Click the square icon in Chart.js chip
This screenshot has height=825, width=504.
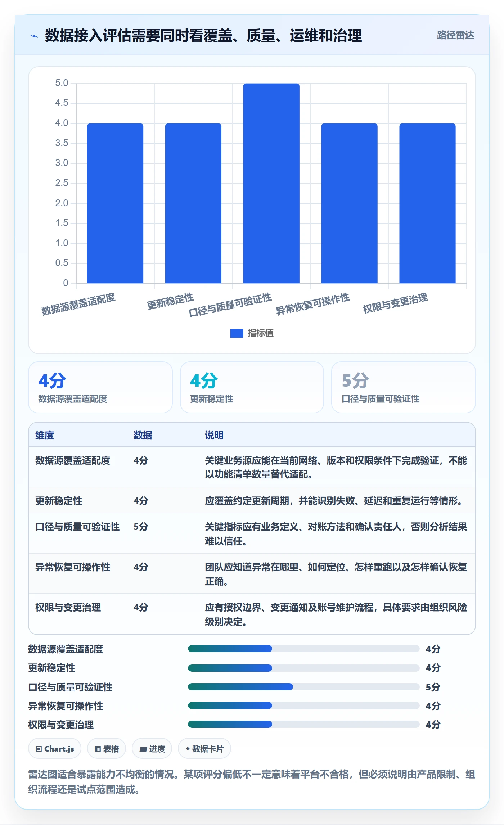[x=39, y=749]
